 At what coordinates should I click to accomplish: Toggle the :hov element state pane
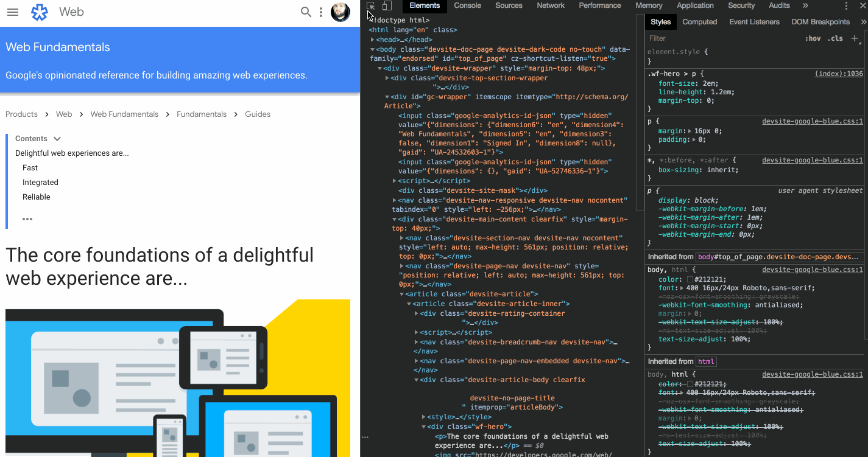[x=813, y=38]
